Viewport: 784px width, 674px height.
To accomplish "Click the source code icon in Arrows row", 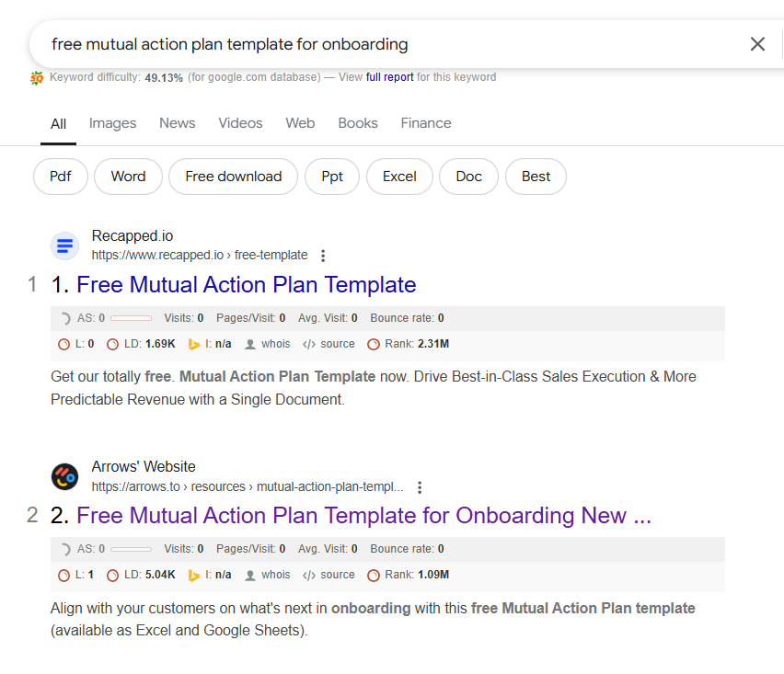I will [x=309, y=576].
